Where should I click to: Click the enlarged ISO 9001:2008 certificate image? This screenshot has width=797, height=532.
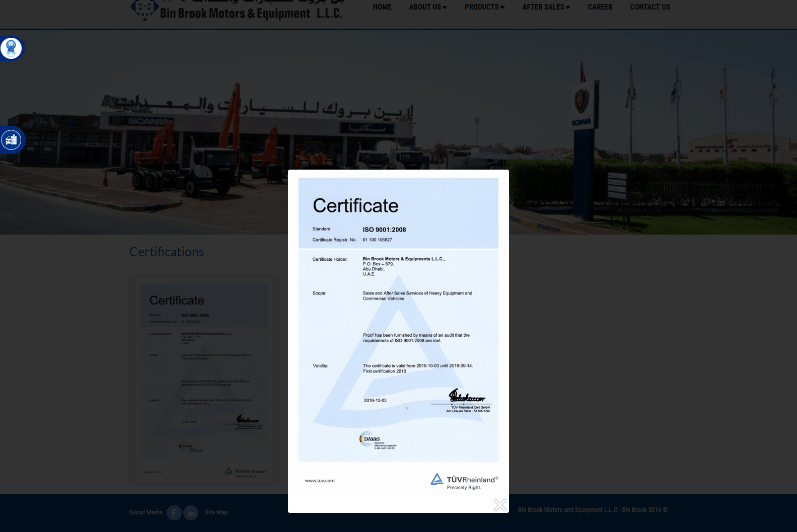pyautogui.click(x=398, y=322)
